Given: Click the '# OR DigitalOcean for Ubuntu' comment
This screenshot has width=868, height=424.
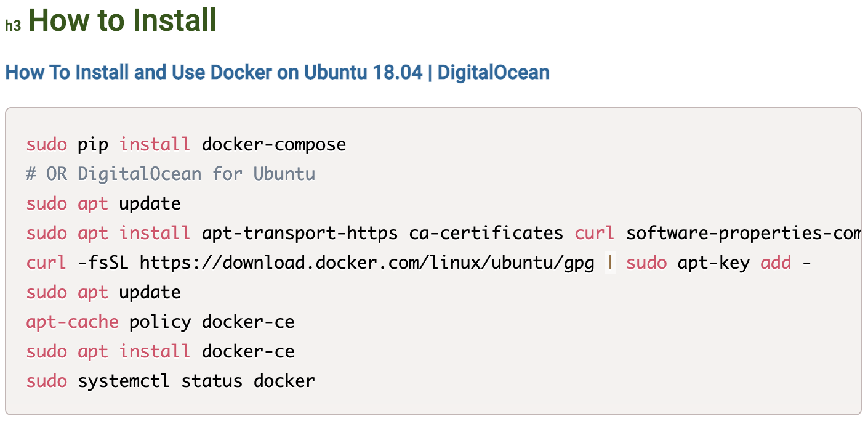Looking at the screenshot, I should tap(171, 174).
